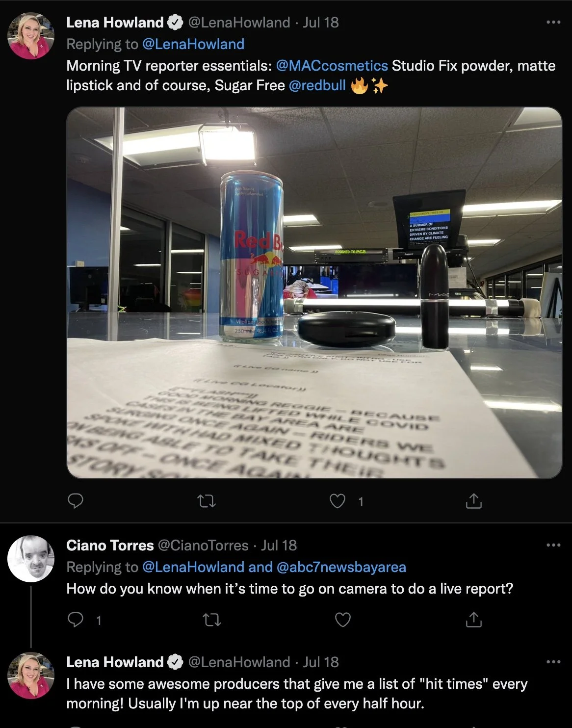
Task: Share Ciano Torres's tweet
Action: [473, 620]
